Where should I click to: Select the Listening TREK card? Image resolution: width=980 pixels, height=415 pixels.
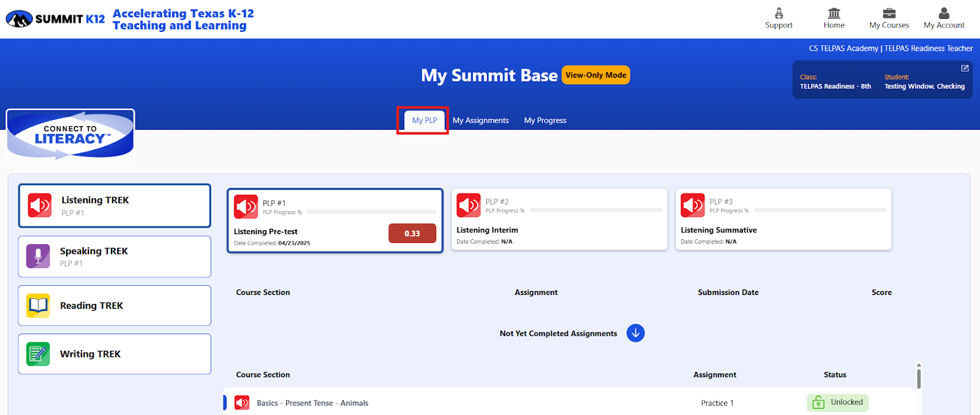pos(115,206)
